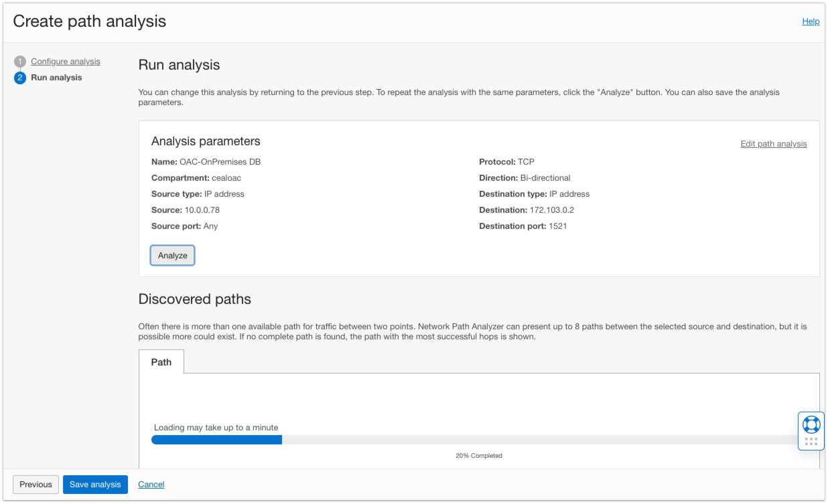Screen dimensions: 828x504
Task: Switch to the Path tab
Action: [161, 362]
